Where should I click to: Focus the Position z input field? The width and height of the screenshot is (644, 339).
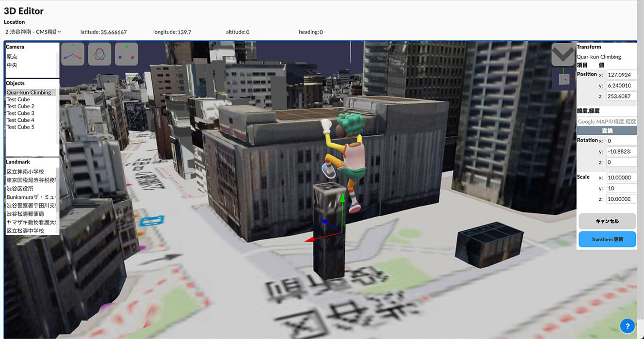coord(622,97)
